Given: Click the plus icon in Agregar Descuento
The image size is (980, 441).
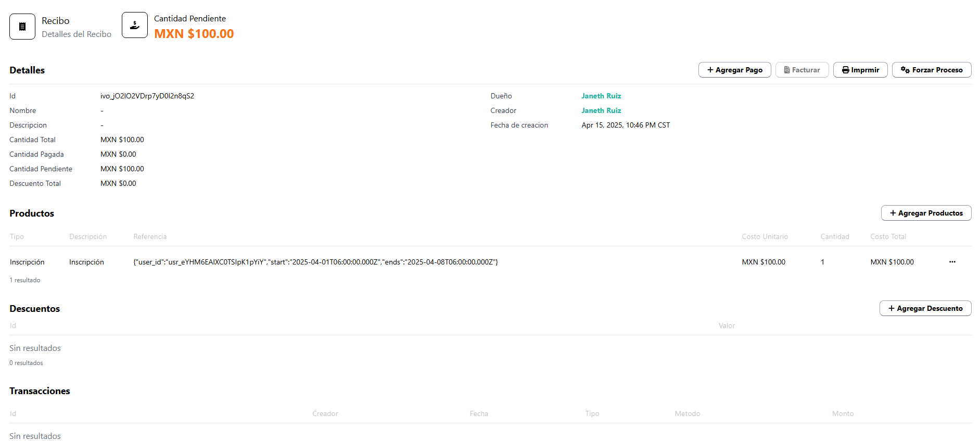Looking at the screenshot, I should coord(891,308).
